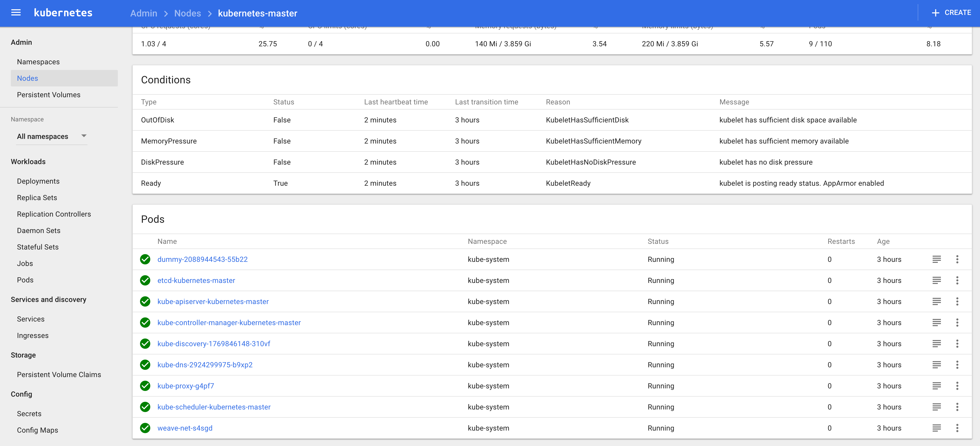
Task: Open more-actions menu for kube-controller-manager-kubernetes-master
Action: [957, 323]
